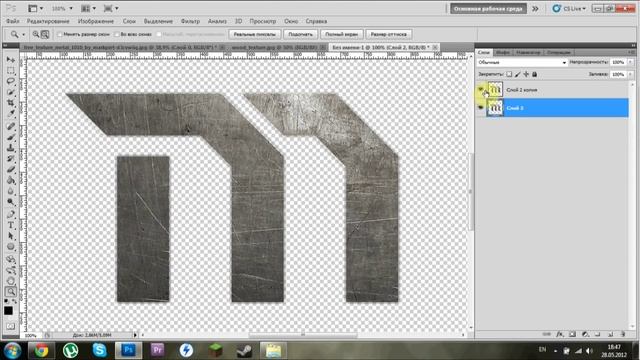Open the 'Фильтр' menu
Image resolution: width=640 pixels, height=360 pixels.
(190, 21)
